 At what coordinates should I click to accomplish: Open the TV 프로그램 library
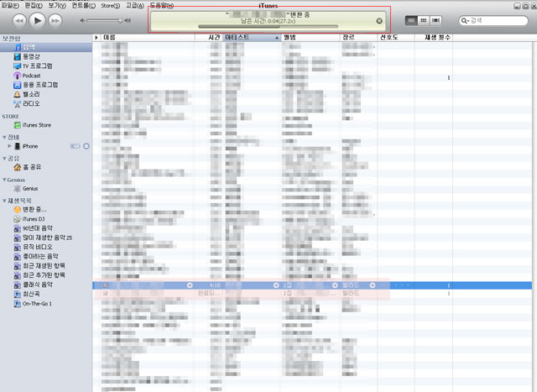33,65
